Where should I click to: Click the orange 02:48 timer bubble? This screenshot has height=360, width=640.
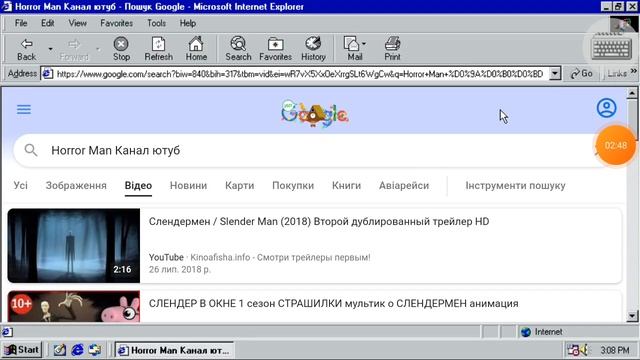616,145
